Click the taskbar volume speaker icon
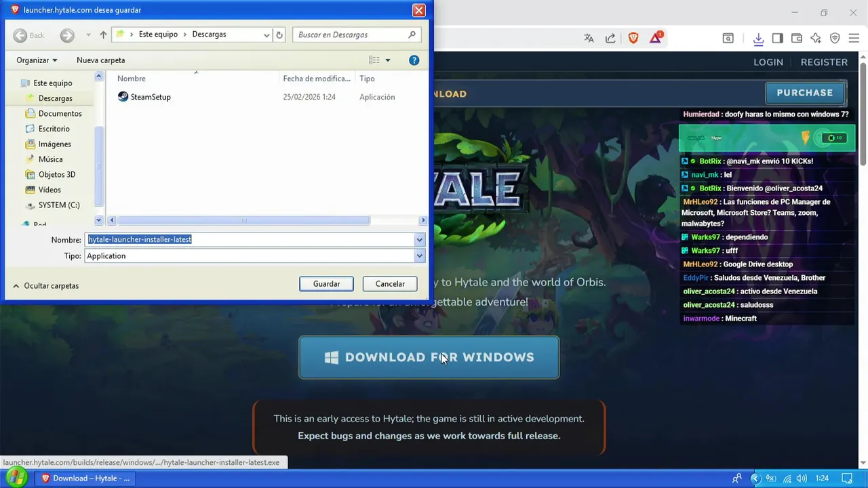 pos(802,479)
